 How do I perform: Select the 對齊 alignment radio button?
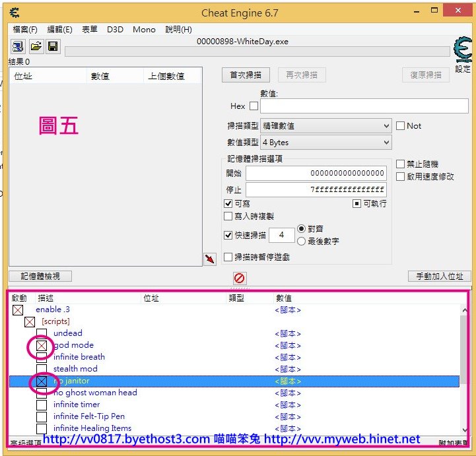pyautogui.click(x=301, y=228)
